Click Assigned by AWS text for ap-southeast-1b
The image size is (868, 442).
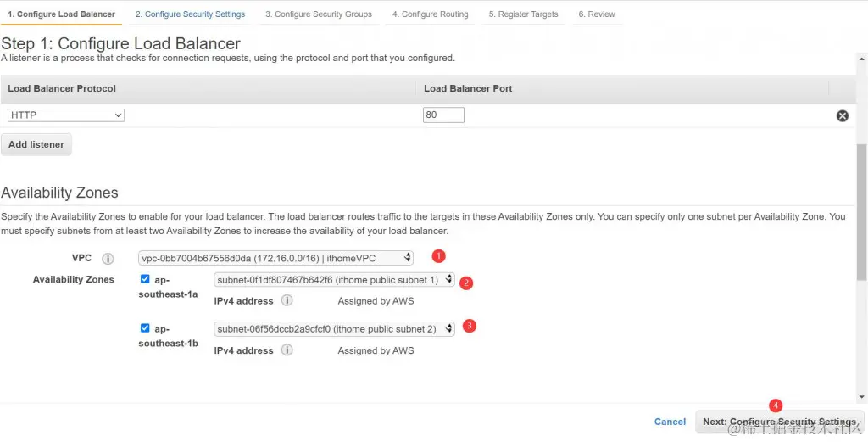pos(376,350)
